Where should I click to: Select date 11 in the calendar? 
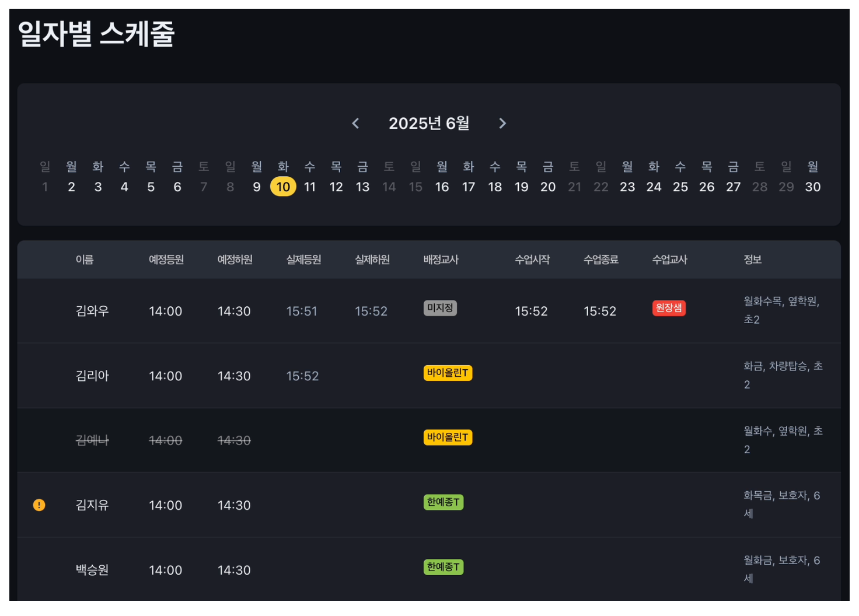point(310,187)
